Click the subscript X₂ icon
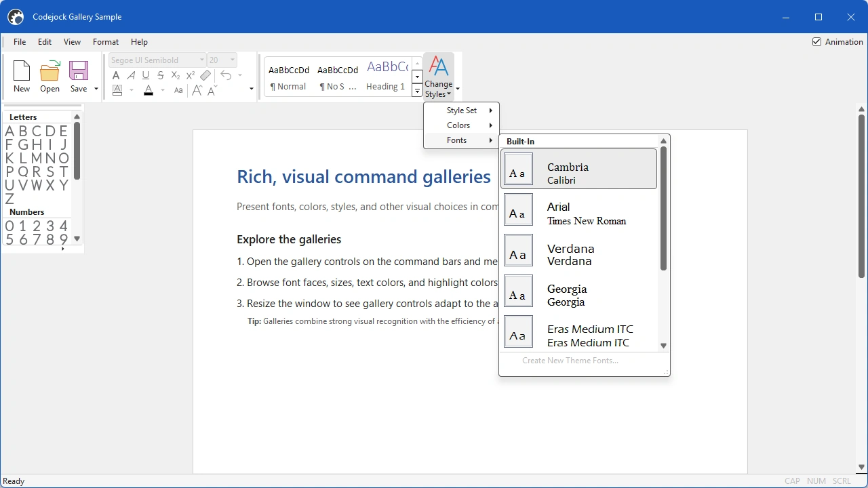Image resolution: width=868 pixels, height=488 pixels. [176, 75]
